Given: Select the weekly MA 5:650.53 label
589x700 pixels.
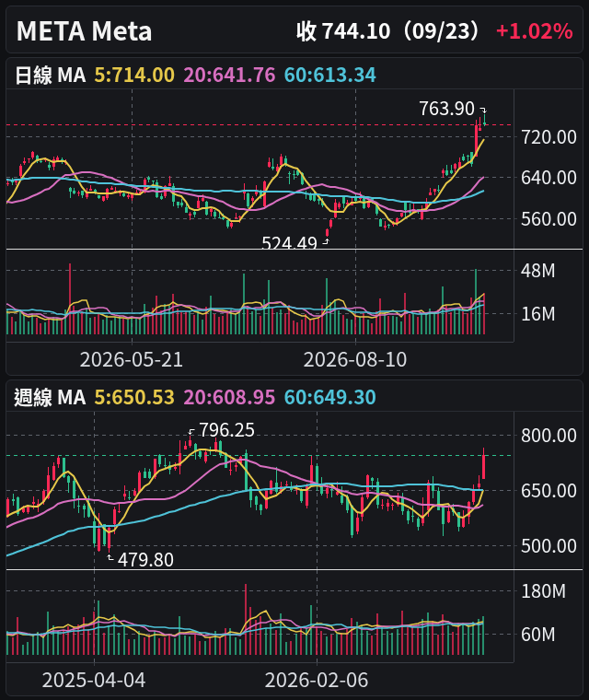Looking at the screenshot, I should coord(134,397).
